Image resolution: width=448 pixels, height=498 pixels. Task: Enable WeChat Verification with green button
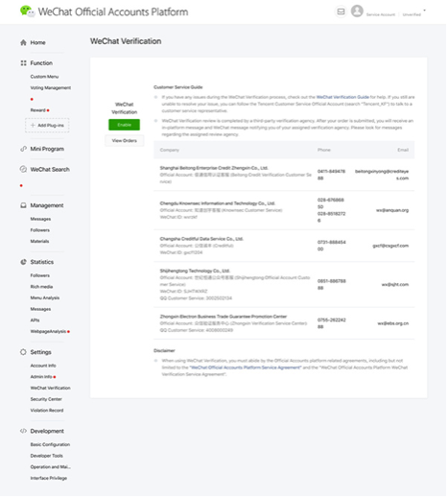tap(124, 125)
